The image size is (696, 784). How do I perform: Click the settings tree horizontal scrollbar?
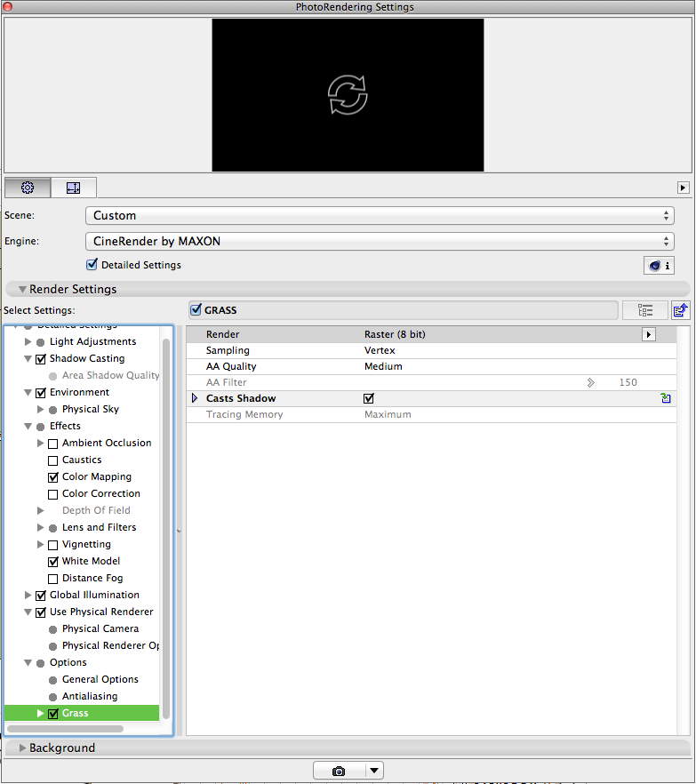66,729
